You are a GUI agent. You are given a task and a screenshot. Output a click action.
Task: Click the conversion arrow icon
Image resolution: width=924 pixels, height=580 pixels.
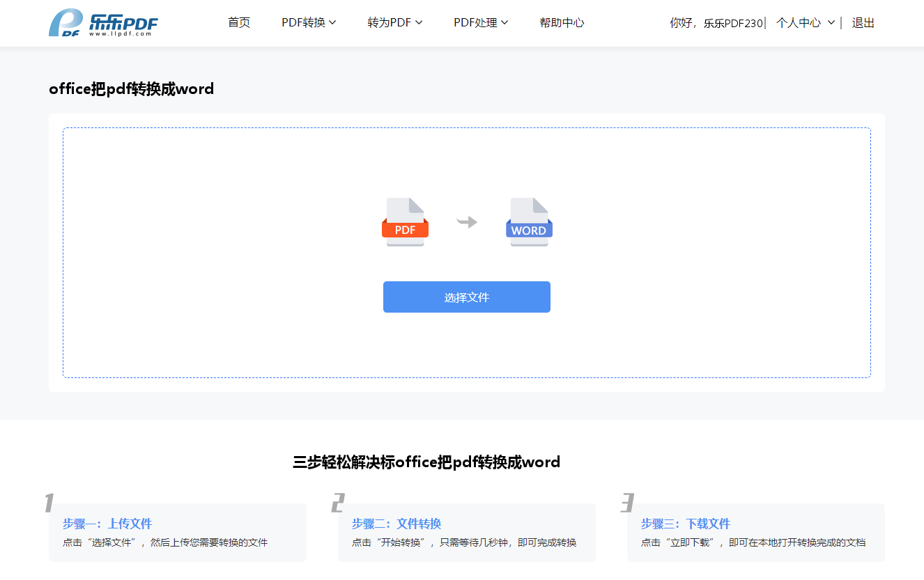(467, 222)
